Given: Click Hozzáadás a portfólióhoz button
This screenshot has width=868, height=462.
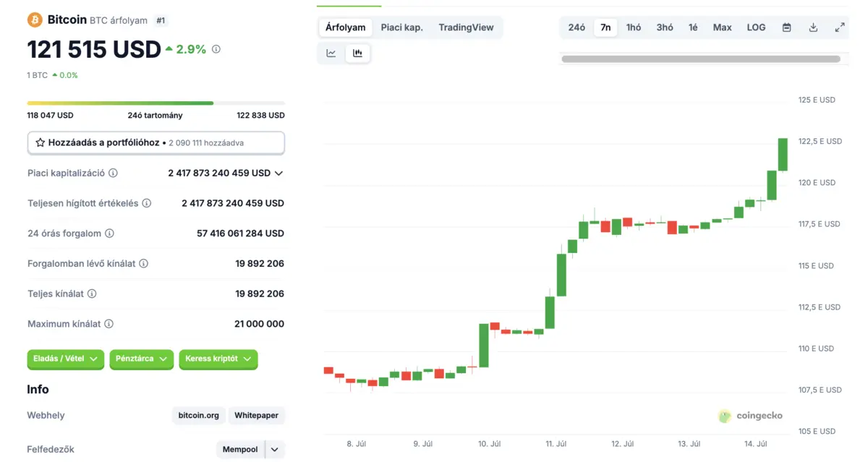Looking at the screenshot, I should point(156,142).
